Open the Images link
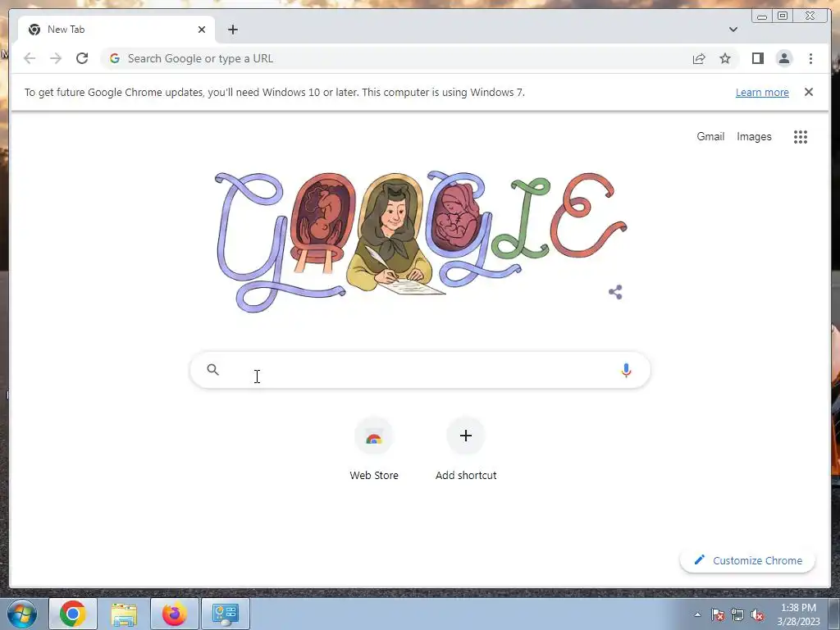Viewport: 840px width, 630px height. point(754,137)
